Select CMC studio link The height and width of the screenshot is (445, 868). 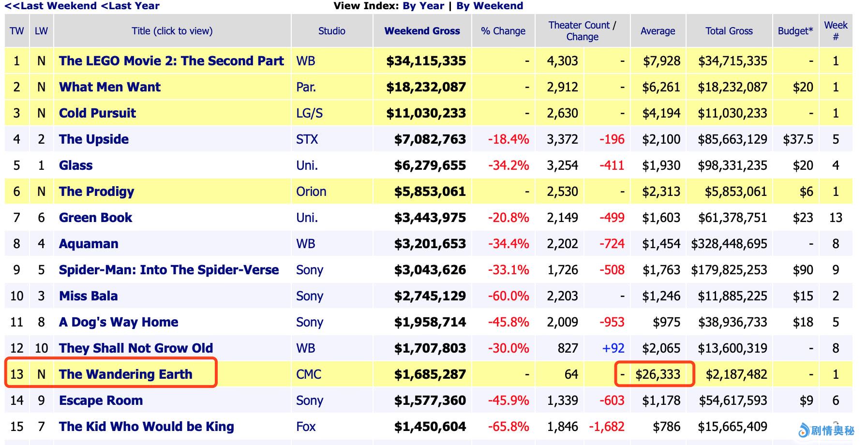click(x=309, y=374)
